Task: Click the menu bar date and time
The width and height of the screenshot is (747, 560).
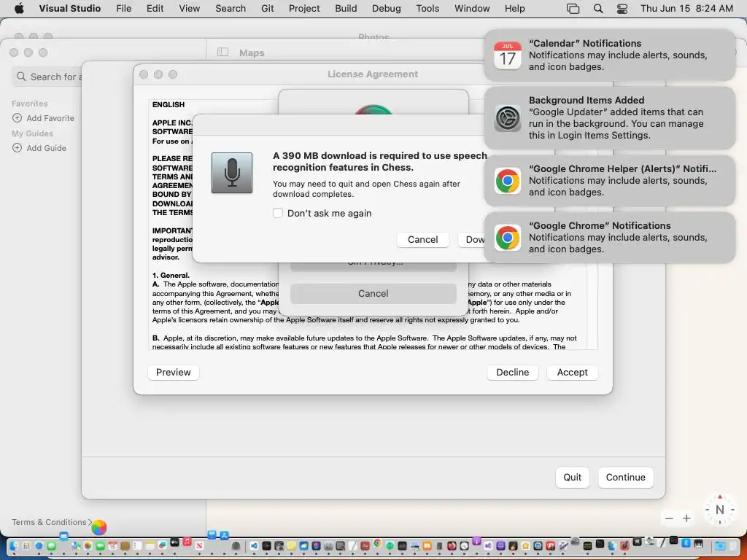Action: 686,9
